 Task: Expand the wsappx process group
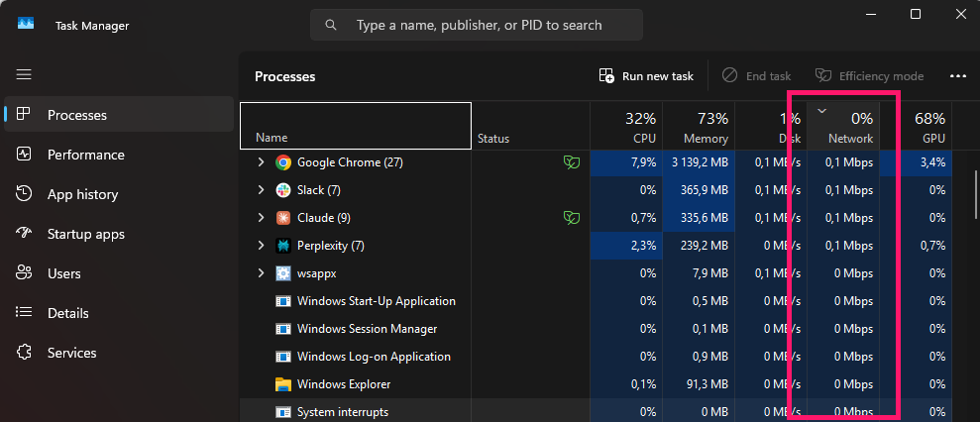[x=262, y=273]
